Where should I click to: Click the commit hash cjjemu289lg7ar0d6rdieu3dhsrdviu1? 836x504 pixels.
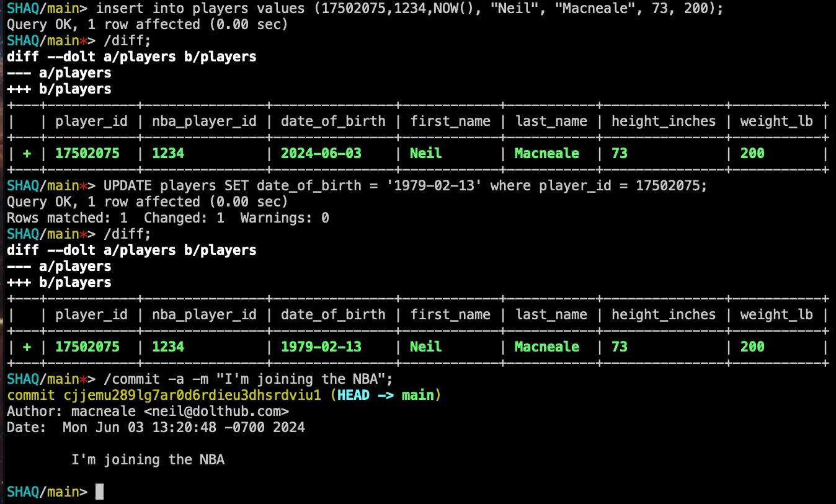click(191, 395)
